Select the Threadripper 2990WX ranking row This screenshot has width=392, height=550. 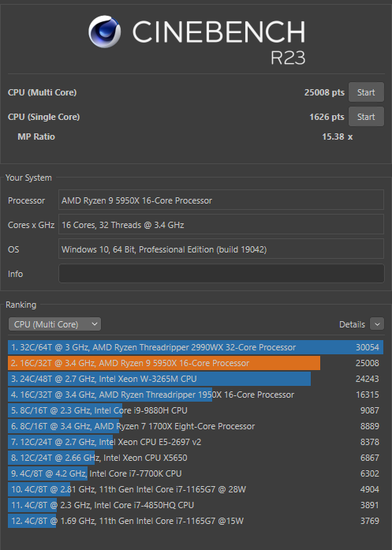pos(196,347)
